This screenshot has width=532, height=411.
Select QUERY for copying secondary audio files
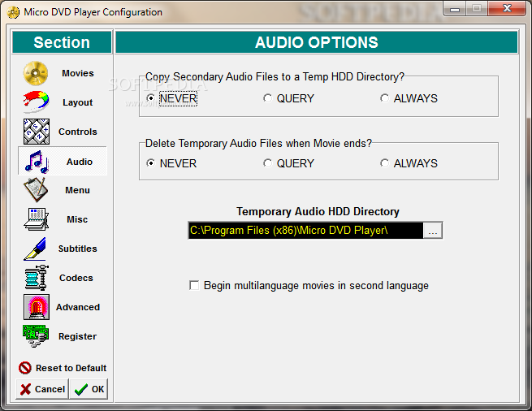point(268,98)
